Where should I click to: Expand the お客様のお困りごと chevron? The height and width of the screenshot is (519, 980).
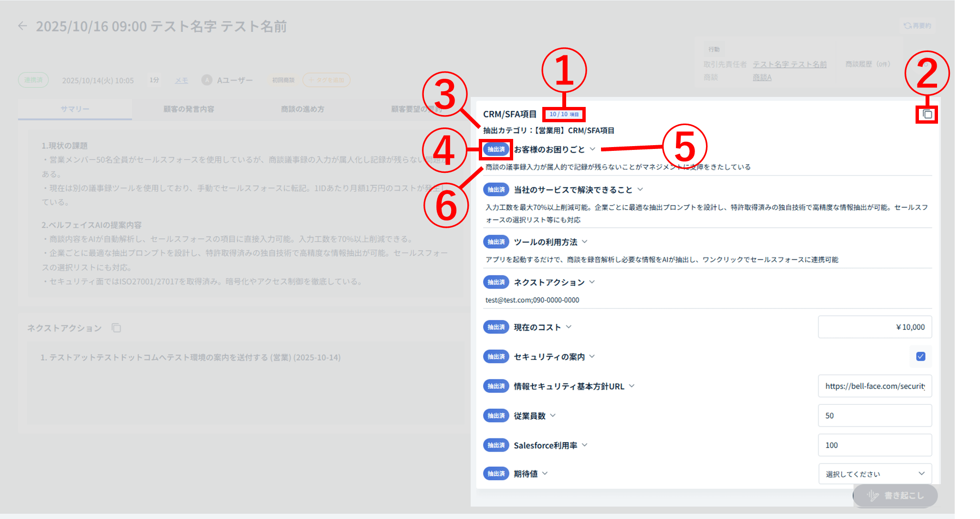[592, 149]
